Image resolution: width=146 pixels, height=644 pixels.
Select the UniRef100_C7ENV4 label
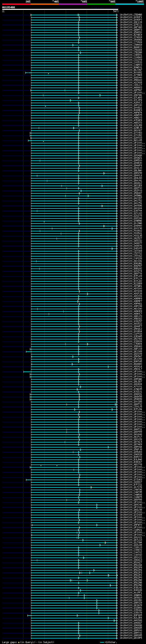(131, 344)
